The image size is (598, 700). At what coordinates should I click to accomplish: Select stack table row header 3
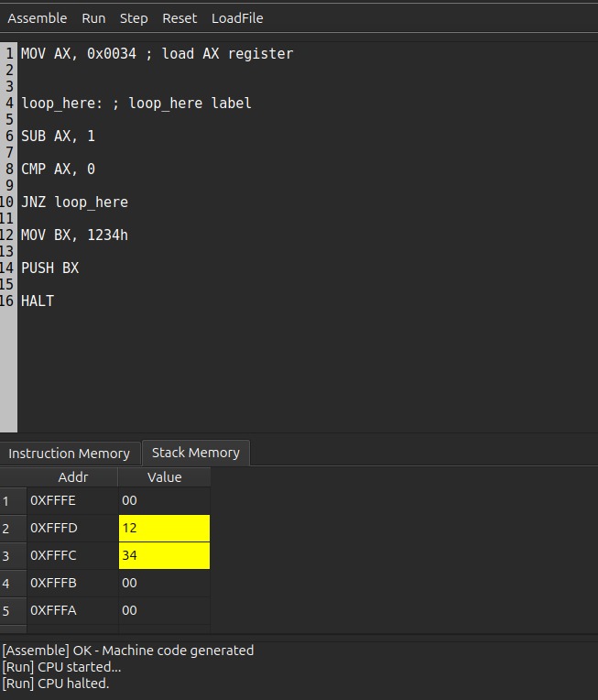coord(13,555)
